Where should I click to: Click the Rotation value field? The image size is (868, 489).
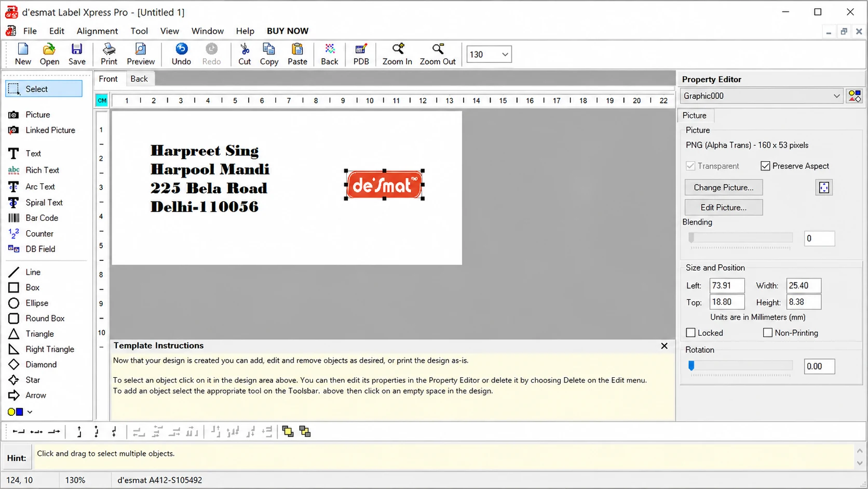pyautogui.click(x=819, y=366)
